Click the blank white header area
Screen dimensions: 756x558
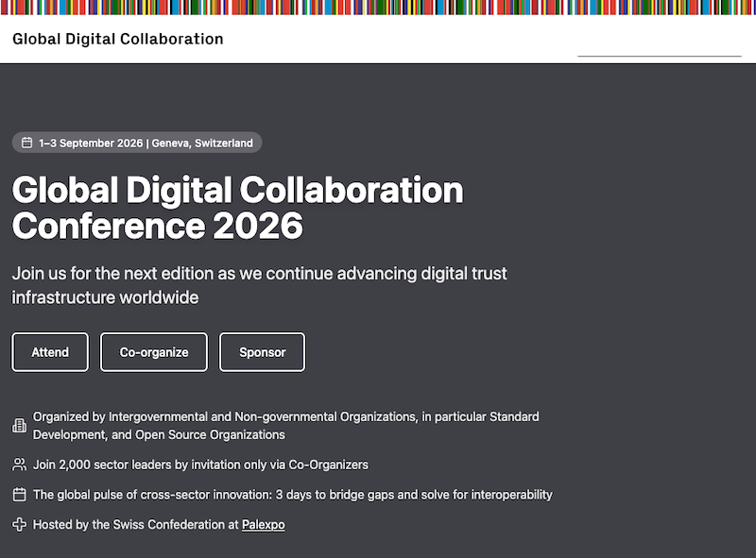(x=397, y=40)
